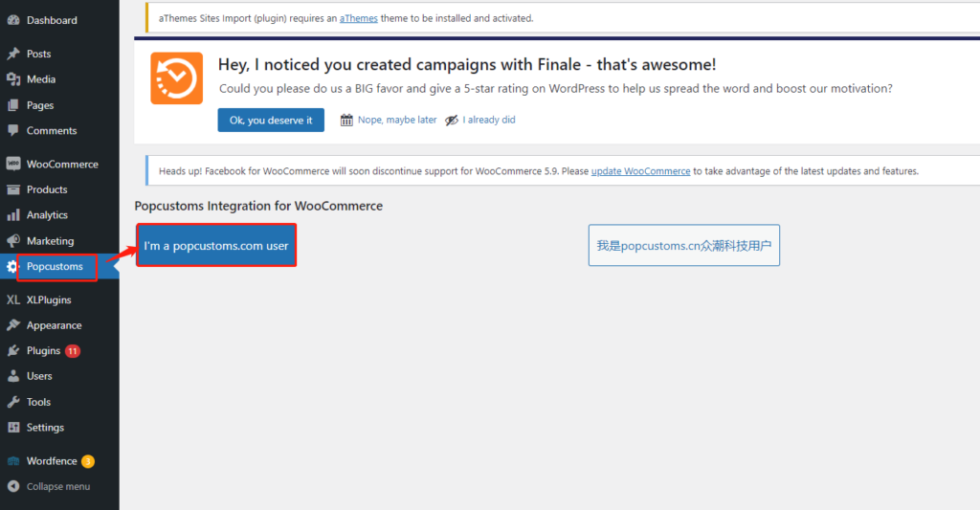Click the orange Finale clock icon
Viewport: 980px width, 510px height.
(x=177, y=78)
